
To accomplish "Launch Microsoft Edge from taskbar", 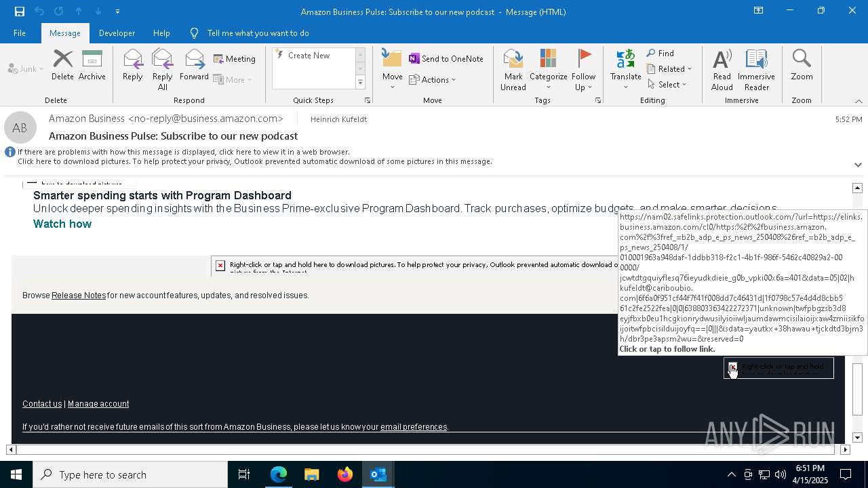I will [x=279, y=474].
